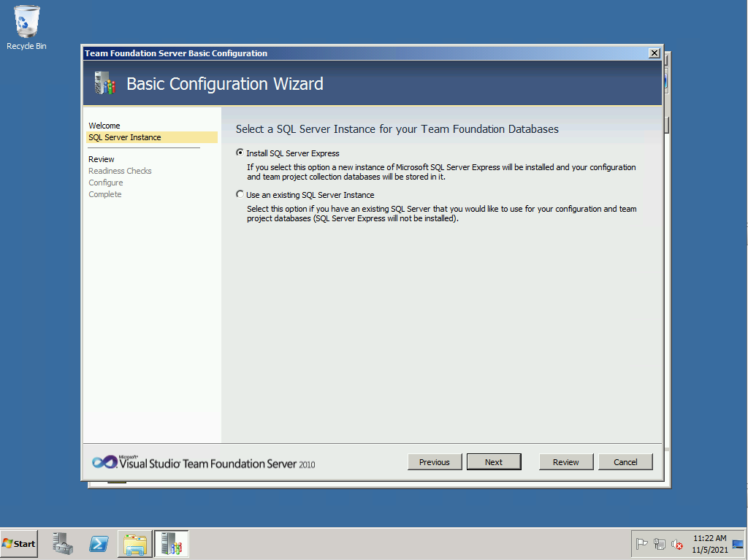Open Action Center flag in tray

point(641,544)
